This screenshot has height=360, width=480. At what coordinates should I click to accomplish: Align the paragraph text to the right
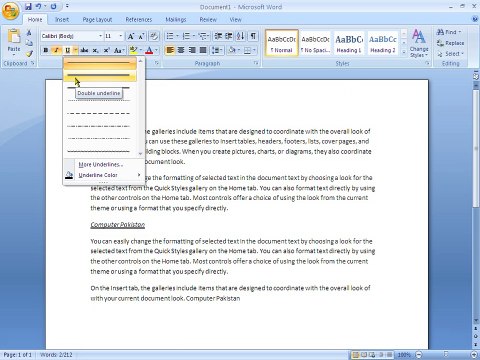tap(192, 50)
